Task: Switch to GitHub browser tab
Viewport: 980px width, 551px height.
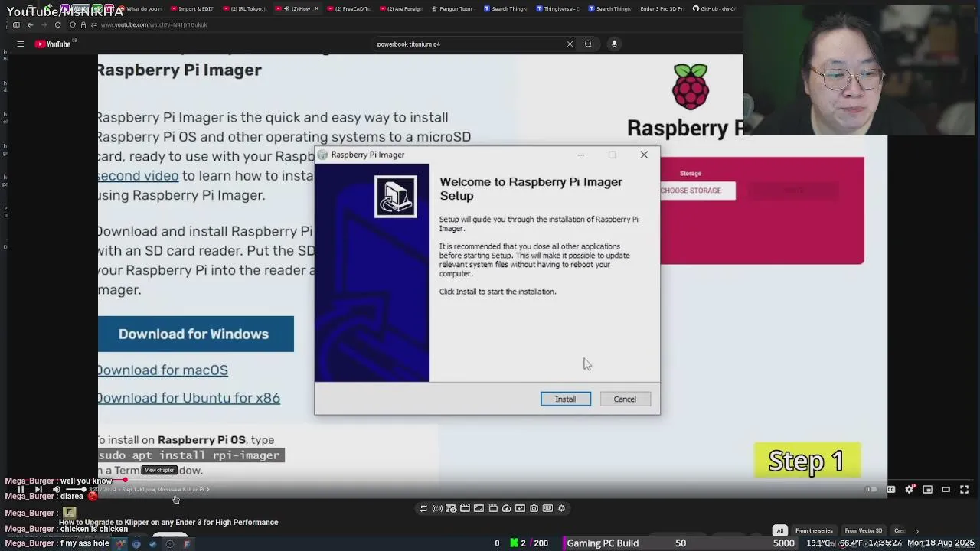Action: (x=714, y=8)
